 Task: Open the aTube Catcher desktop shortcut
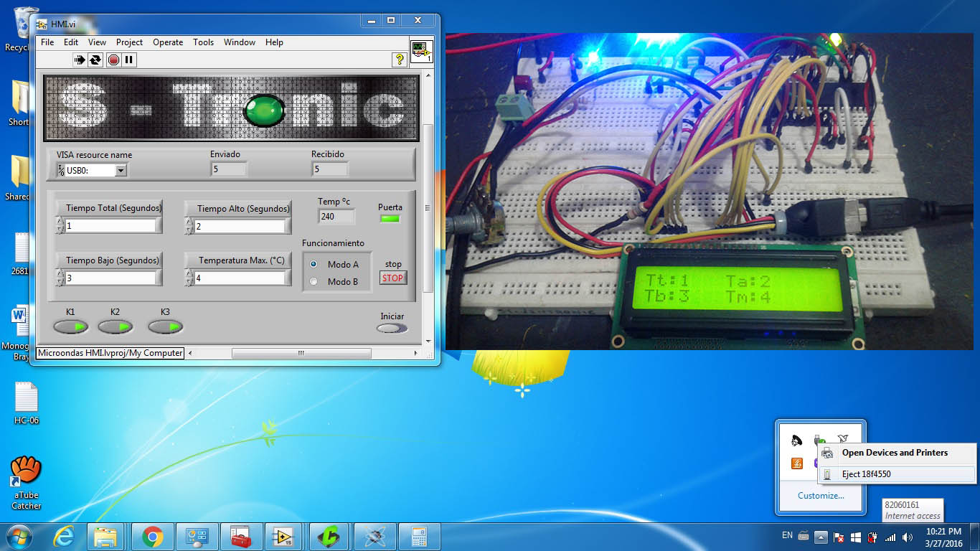(x=26, y=482)
